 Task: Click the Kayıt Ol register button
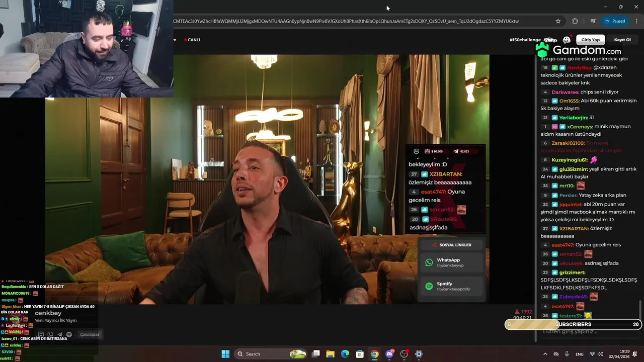622,40
